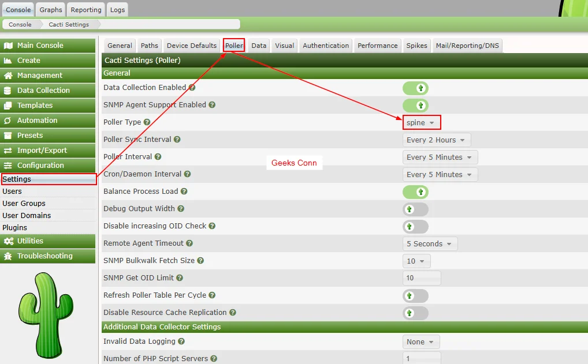Click help icon beside Invalid Data Logging

click(x=180, y=342)
